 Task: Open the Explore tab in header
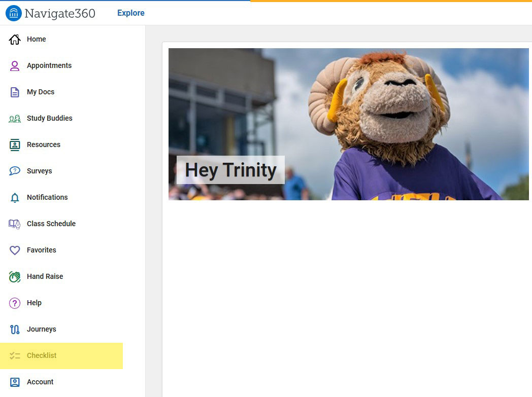[130, 13]
